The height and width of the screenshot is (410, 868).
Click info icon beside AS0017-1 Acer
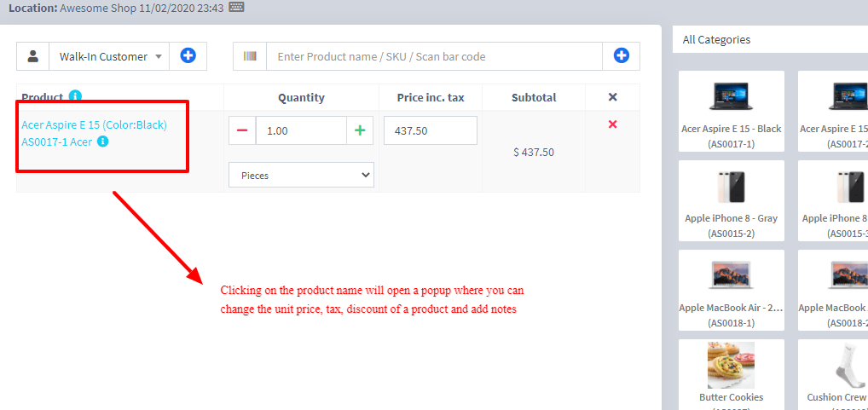coord(103,142)
